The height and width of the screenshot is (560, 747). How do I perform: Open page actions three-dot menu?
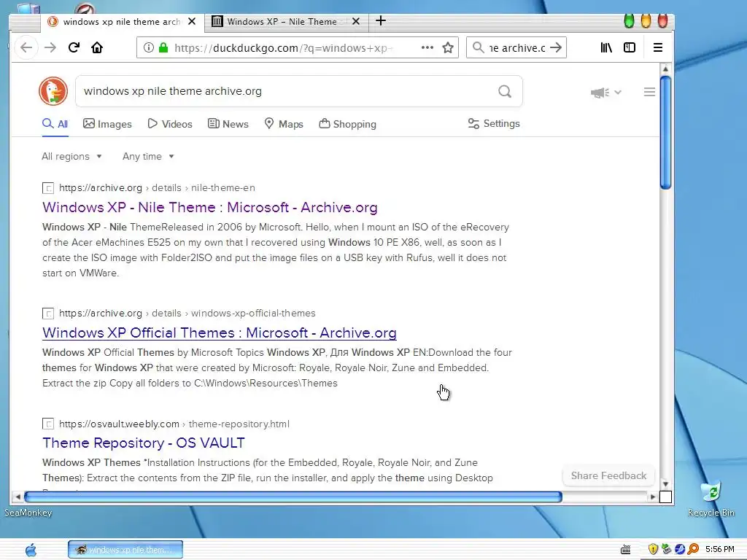427,47
